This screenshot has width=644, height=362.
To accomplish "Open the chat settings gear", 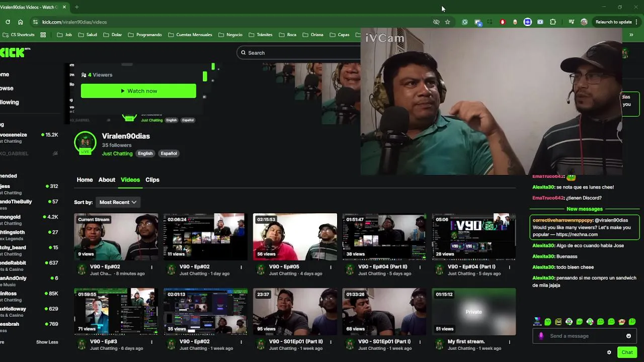I will point(609,352).
